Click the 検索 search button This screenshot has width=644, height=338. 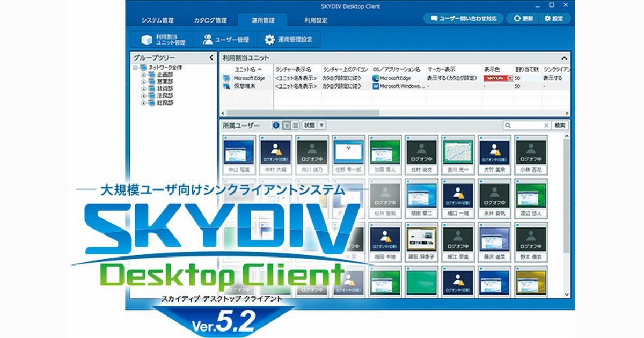[560, 126]
